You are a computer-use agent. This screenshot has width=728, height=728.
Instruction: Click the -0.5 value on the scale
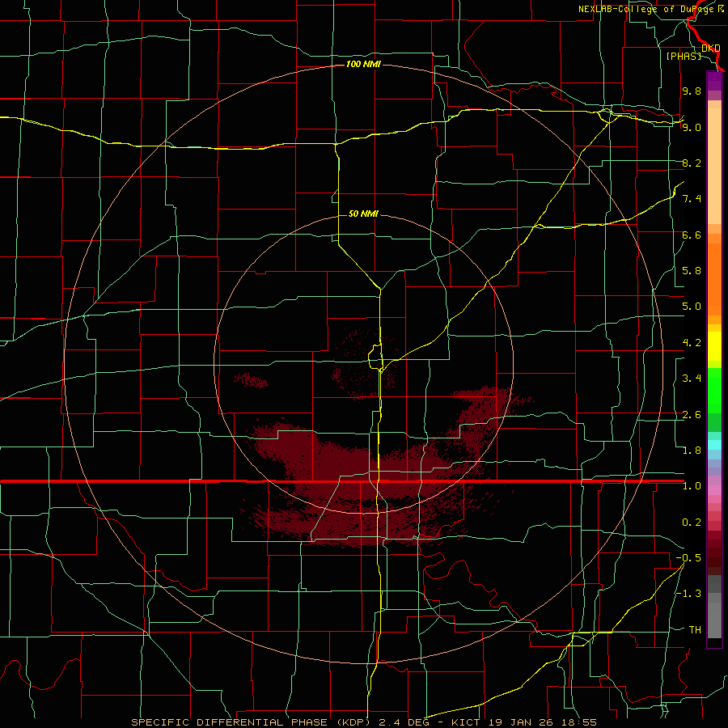point(688,558)
